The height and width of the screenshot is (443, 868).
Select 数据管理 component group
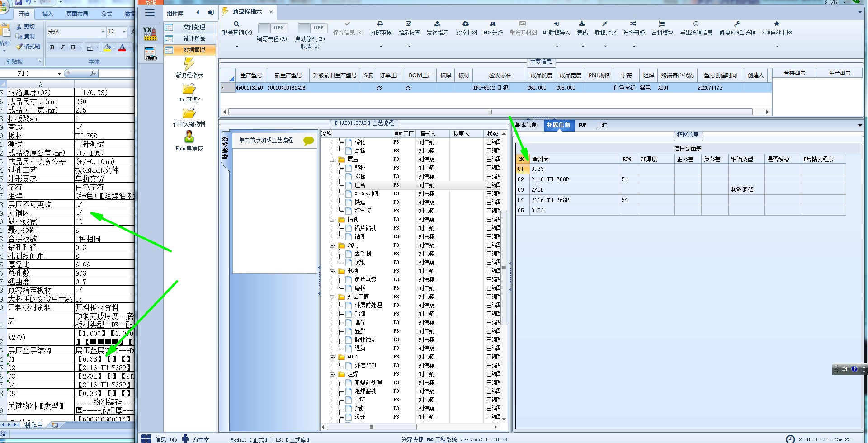pyautogui.click(x=189, y=50)
